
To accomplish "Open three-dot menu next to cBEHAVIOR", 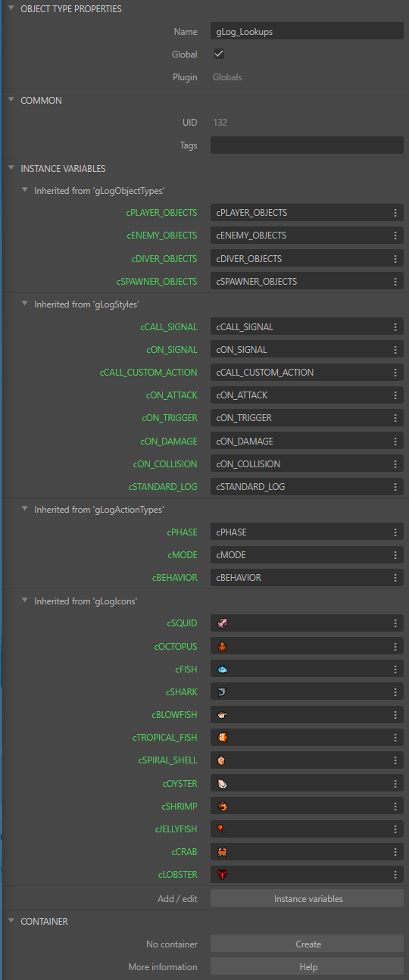I will (395, 578).
